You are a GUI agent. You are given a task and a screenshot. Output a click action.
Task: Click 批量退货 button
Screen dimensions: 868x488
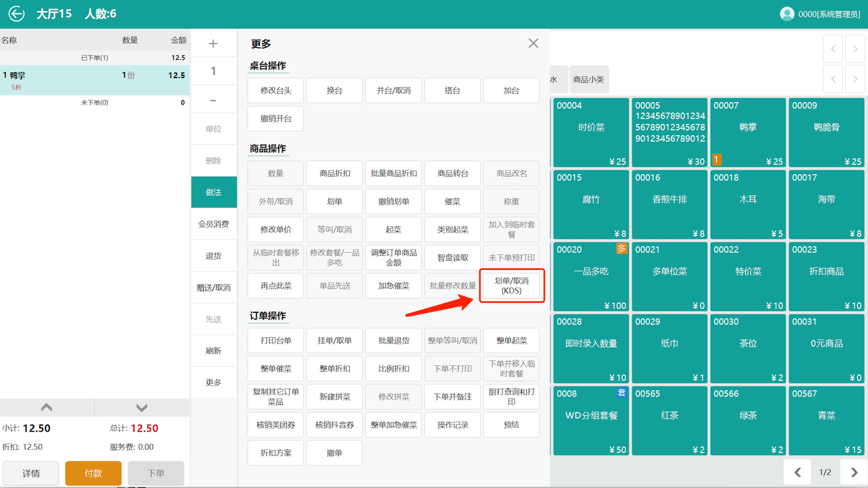point(394,340)
